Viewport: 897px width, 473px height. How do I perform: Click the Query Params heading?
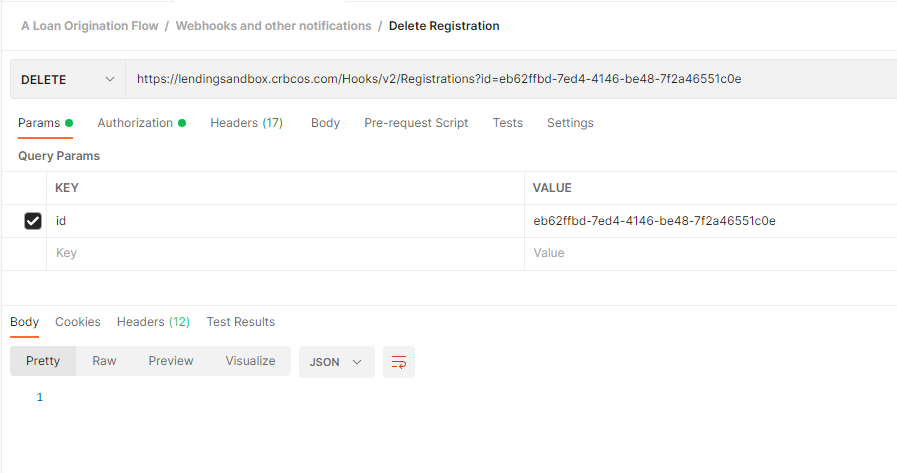[59, 156]
